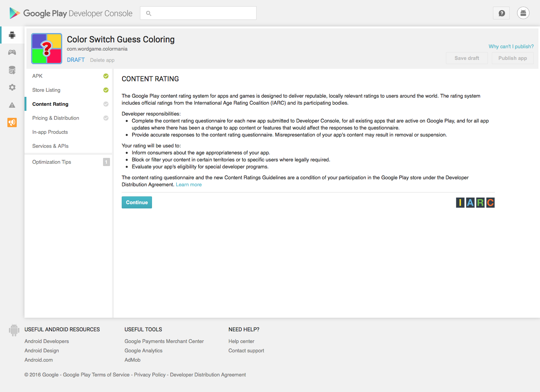Click the Color Switch Guess Coloring title
The height and width of the screenshot is (392, 540).
[x=121, y=40]
